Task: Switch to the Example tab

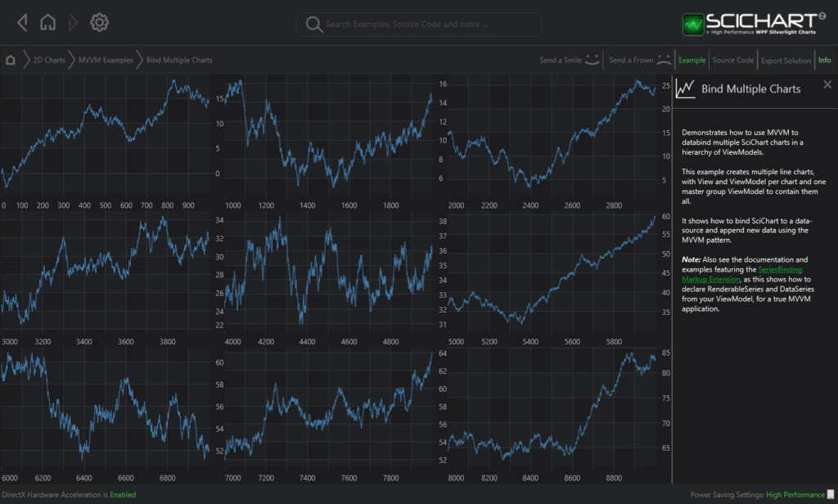Action: pyautogui.click(x=692, y=60)
